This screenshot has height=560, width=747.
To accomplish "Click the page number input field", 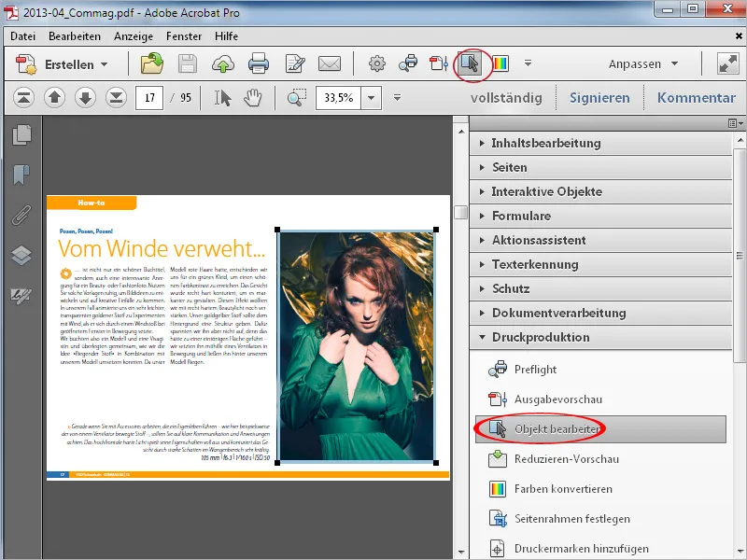I will (x=149, y=98).
